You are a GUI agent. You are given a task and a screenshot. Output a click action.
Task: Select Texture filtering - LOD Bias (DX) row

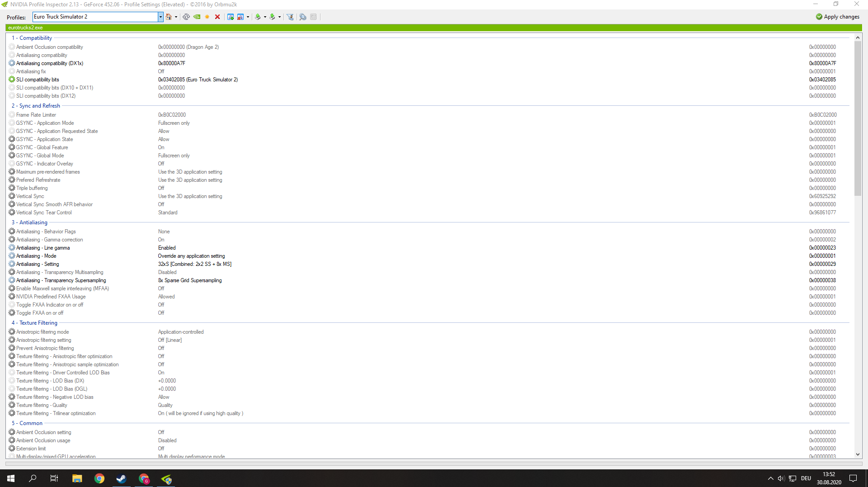click(x=429, y=381)
